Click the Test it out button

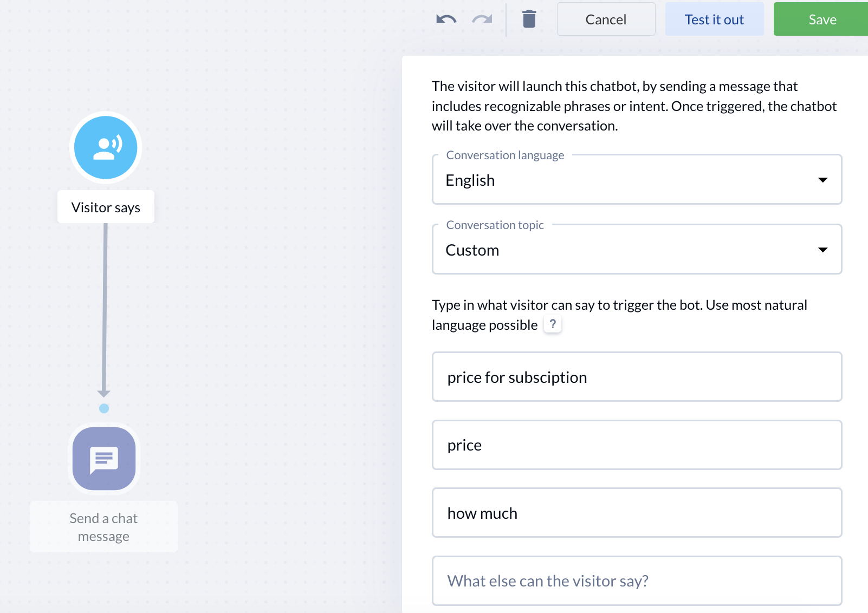point(714,19)
